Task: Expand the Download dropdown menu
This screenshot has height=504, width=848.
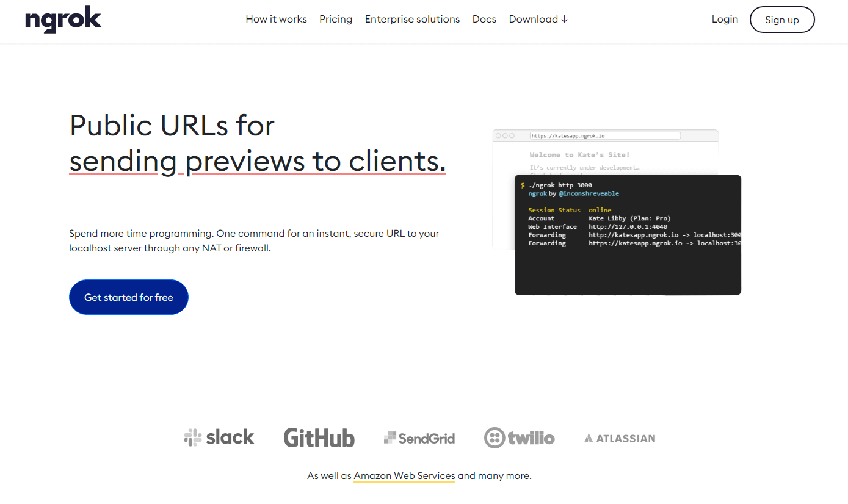Action: tap(538, 20)
